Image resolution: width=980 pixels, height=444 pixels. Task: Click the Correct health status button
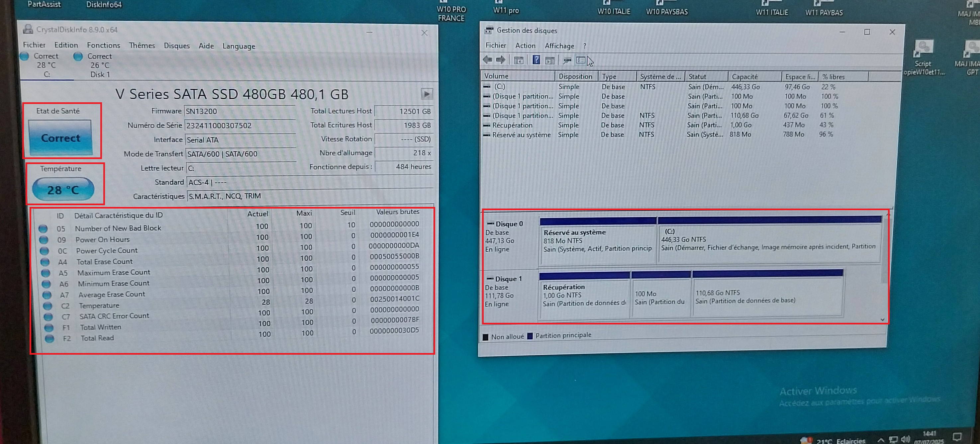[60, 138]
